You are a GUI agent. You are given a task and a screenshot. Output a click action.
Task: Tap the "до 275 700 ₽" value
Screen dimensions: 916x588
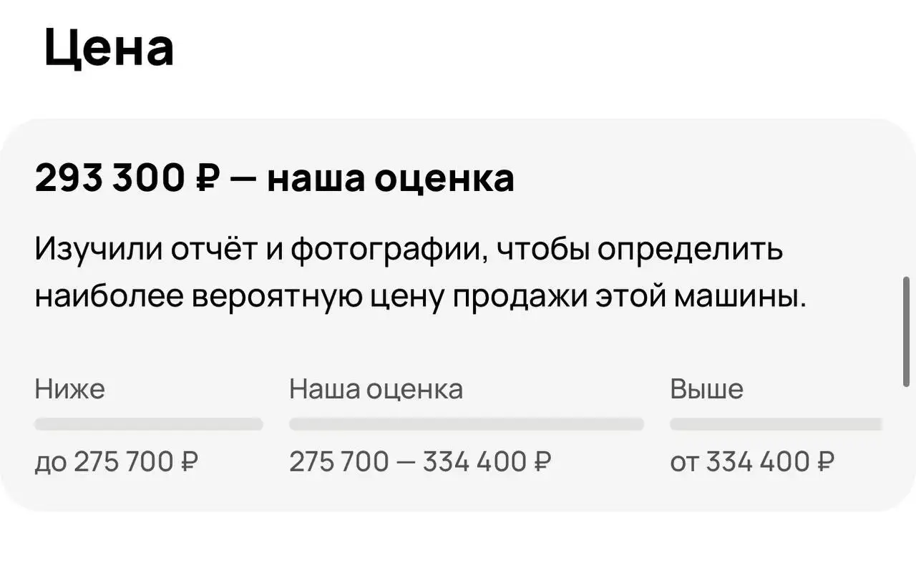coord(116,462)
